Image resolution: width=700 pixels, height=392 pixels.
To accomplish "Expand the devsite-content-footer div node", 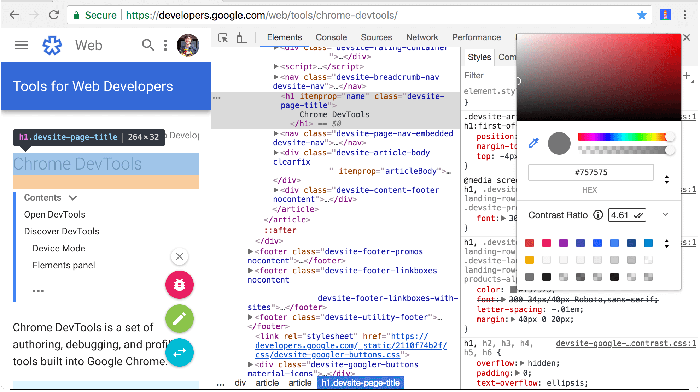I will click(276, 190).
